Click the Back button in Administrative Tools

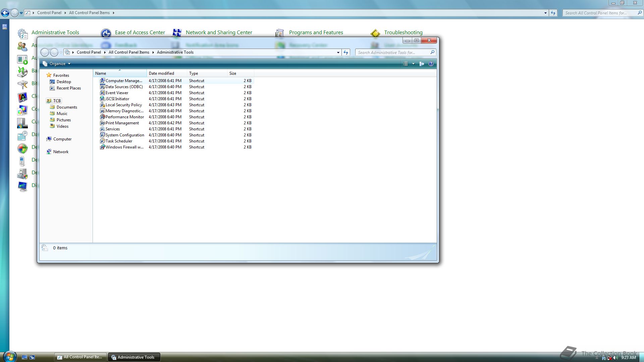click(45, 52)
